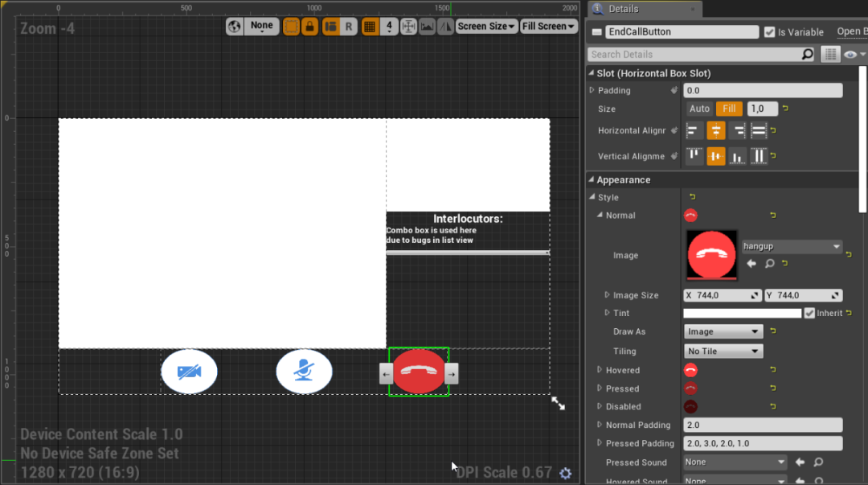Open the Draw As Image dropdown
Screen dimensions: 868x485
point(723,331)
